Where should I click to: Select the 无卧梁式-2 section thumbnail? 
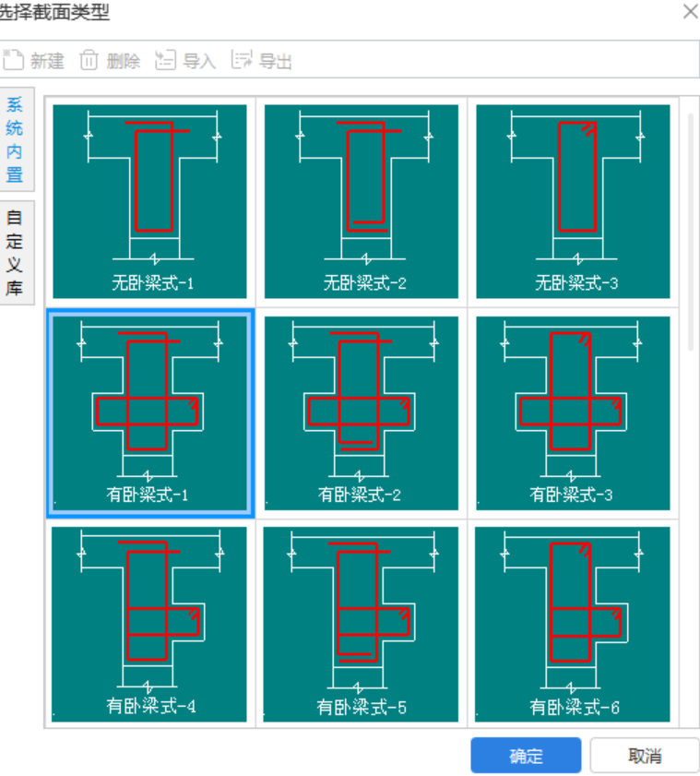pos(362,201)
